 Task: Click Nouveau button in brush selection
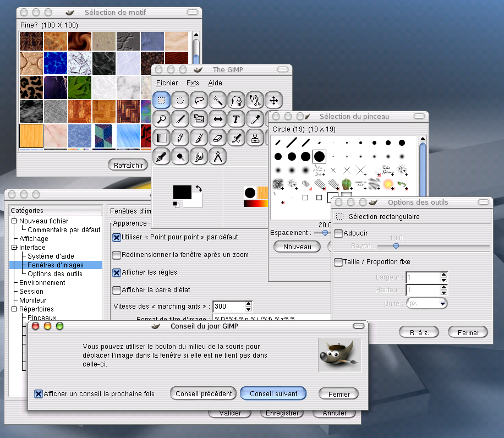tap(297, 247)
